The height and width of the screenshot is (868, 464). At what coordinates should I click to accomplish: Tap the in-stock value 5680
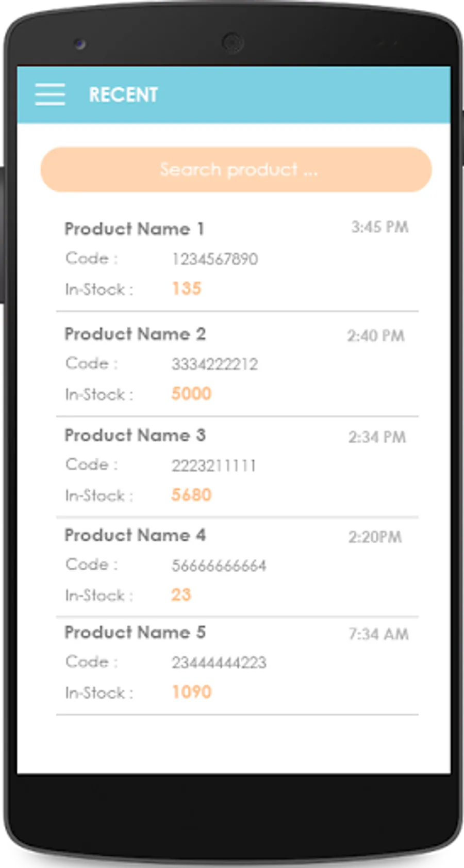point(191,495)
